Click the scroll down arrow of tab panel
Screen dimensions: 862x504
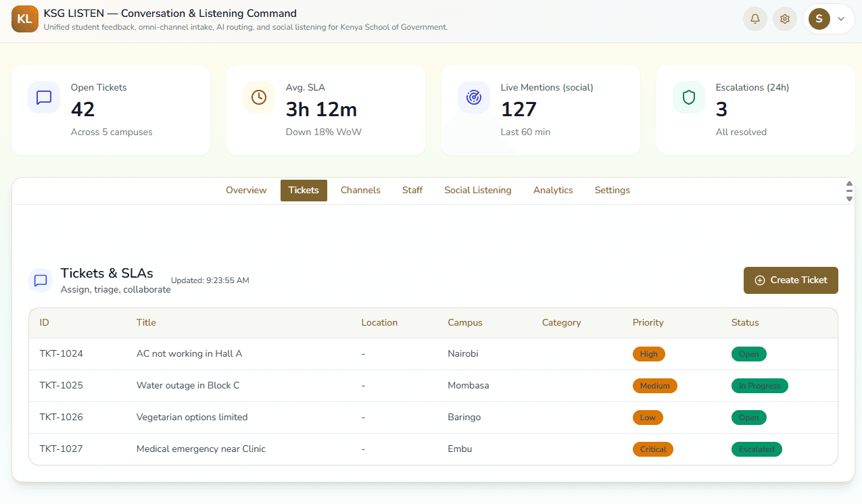click(850, 199)
